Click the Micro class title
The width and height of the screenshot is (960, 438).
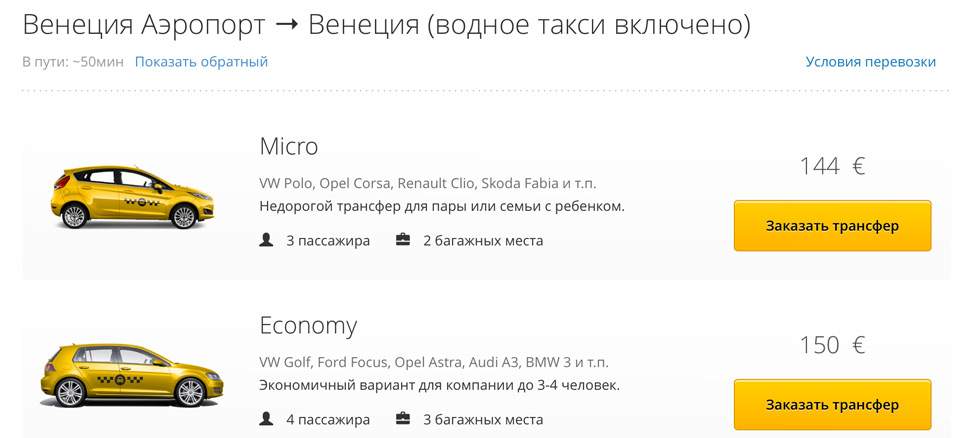tap(288, 147)
